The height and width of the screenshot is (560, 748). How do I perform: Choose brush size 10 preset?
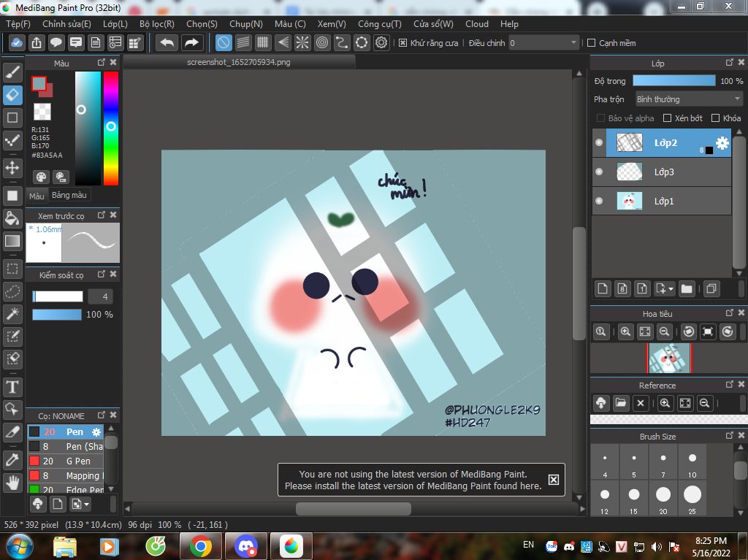692,461
